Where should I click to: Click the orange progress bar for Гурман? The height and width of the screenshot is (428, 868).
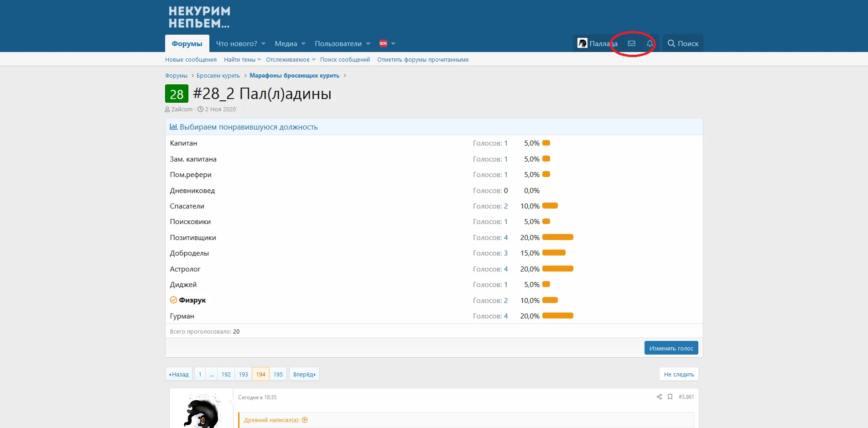coord(557,315)
